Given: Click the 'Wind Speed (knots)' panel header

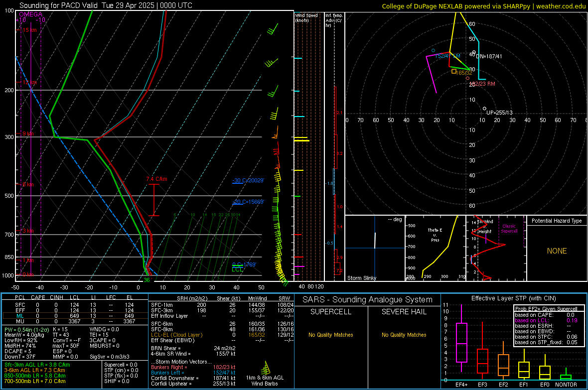Looking at the screenshot, I should [x=306, y=17].
